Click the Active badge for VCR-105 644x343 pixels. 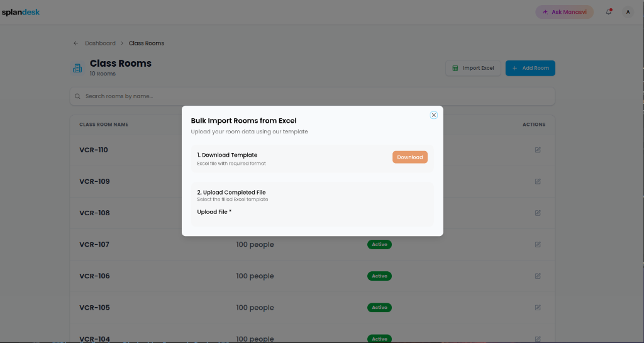pyautogui.click(x=379, y=307)
